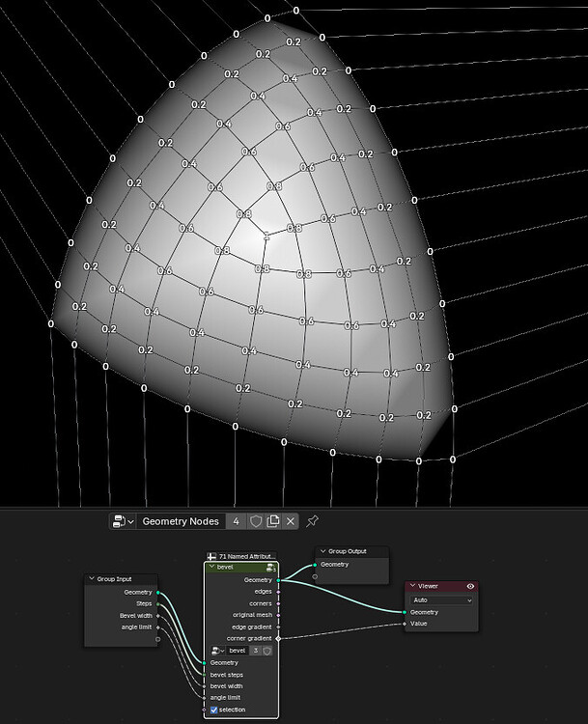Image resolution: width=588 pixels, height=724 pixels.
Task: Click bevel node bevel width input socket
Action: tap(204, 686)
